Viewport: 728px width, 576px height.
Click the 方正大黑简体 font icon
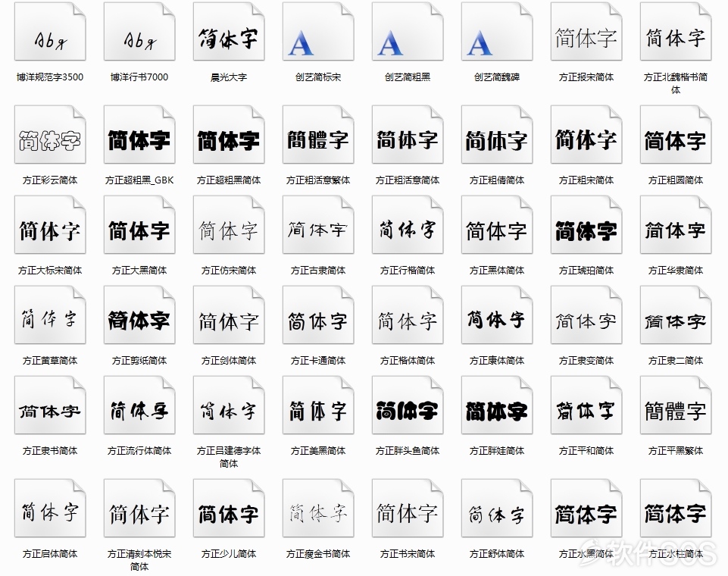139,224
